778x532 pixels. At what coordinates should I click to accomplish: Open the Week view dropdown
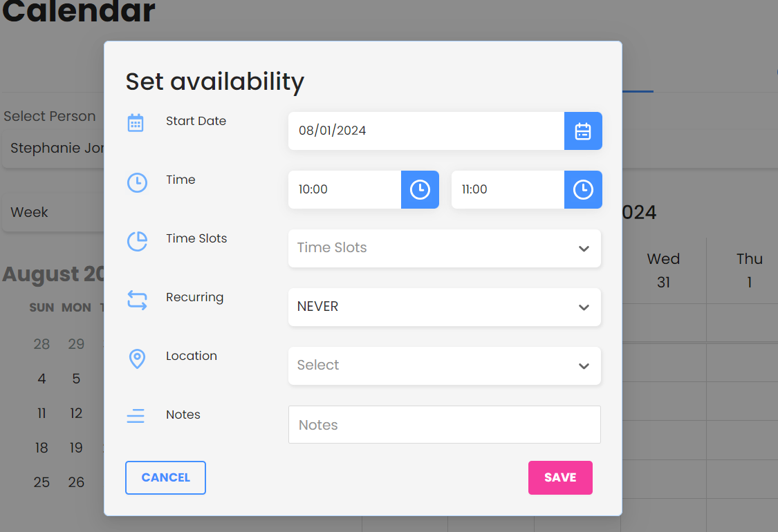[x=52, y=212]
